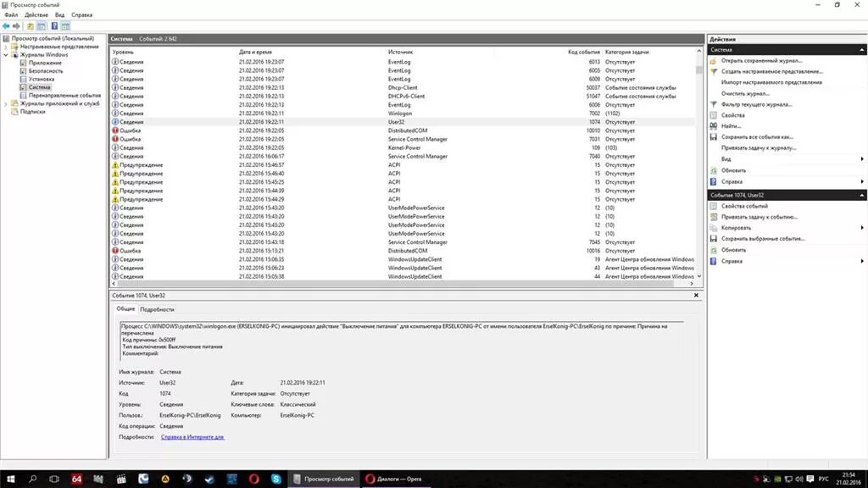Open the Вид menu in menu bar
The width and height of the screenshot is (868, 488).
tap(60, 15)
